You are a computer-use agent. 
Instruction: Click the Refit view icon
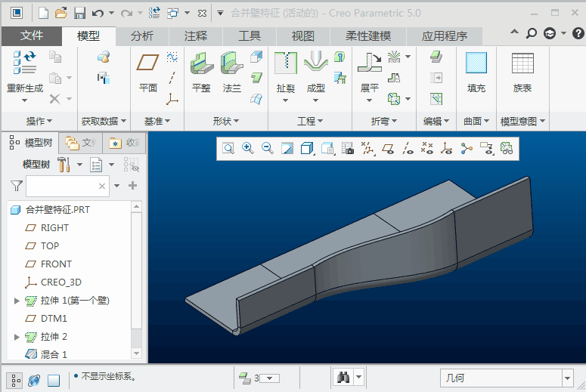point(228,149)
